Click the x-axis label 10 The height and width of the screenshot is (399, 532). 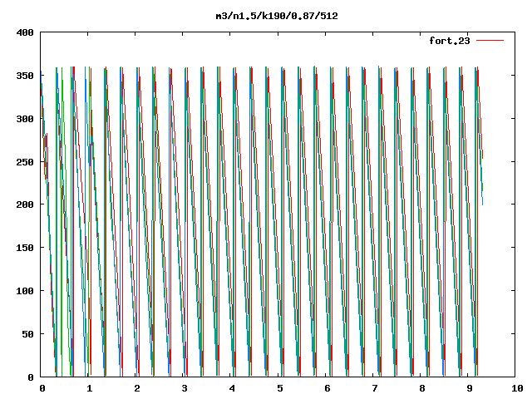coord(517,388)
